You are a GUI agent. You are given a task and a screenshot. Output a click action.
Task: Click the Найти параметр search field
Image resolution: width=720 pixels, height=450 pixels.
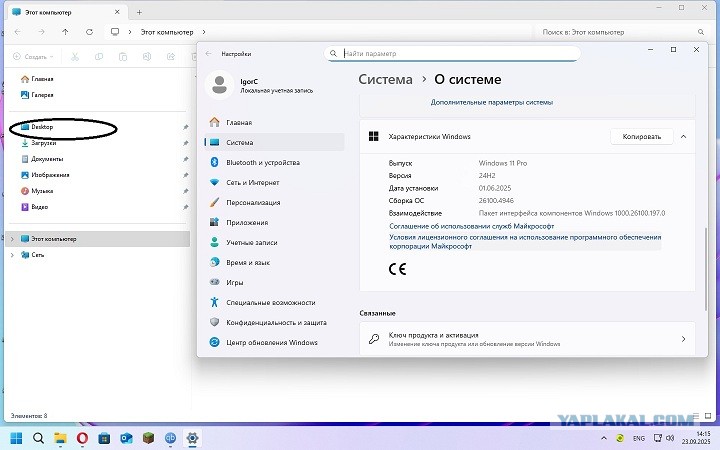pyautogui.click(x=452, y=53)
